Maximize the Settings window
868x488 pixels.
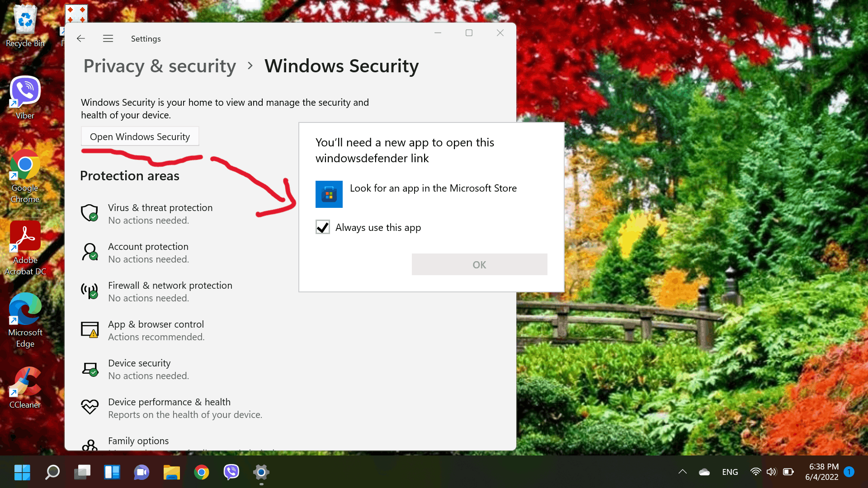(469, 33)
